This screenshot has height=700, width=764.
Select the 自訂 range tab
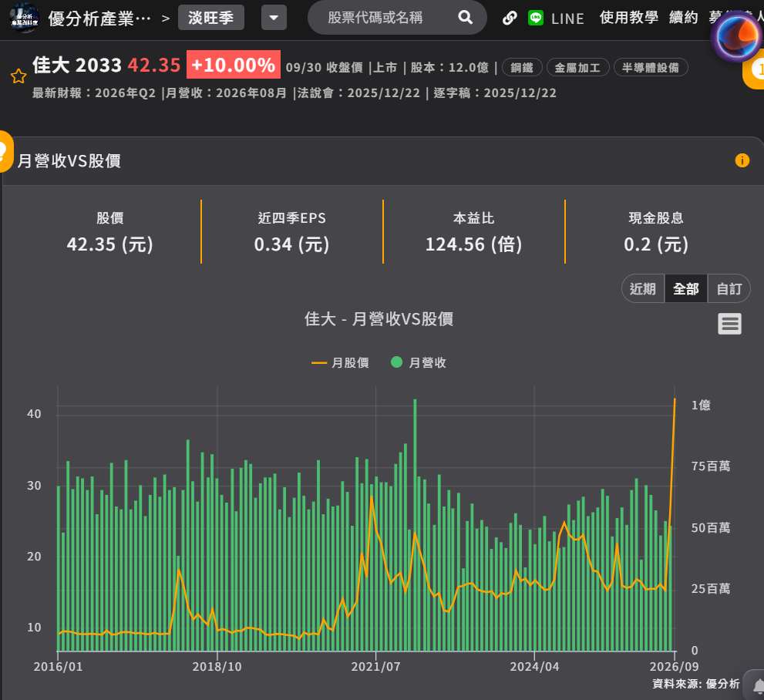[729, 289]
